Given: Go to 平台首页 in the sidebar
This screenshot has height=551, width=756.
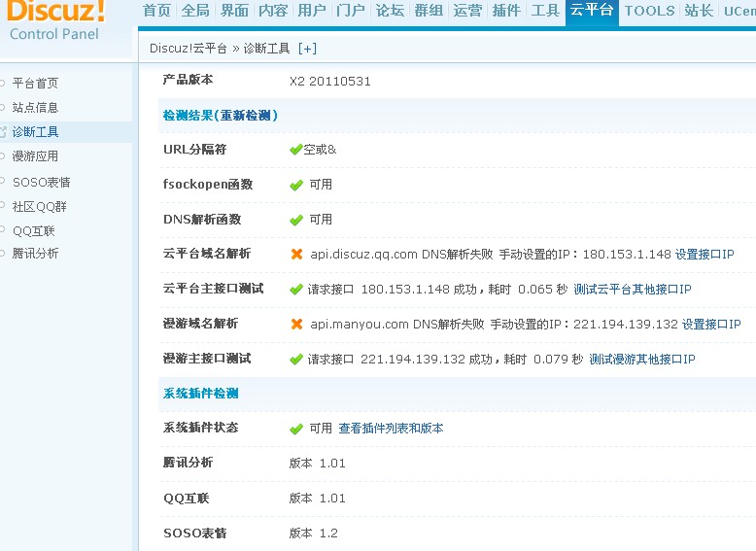Looking at the screenshot, I should (35, 83).
